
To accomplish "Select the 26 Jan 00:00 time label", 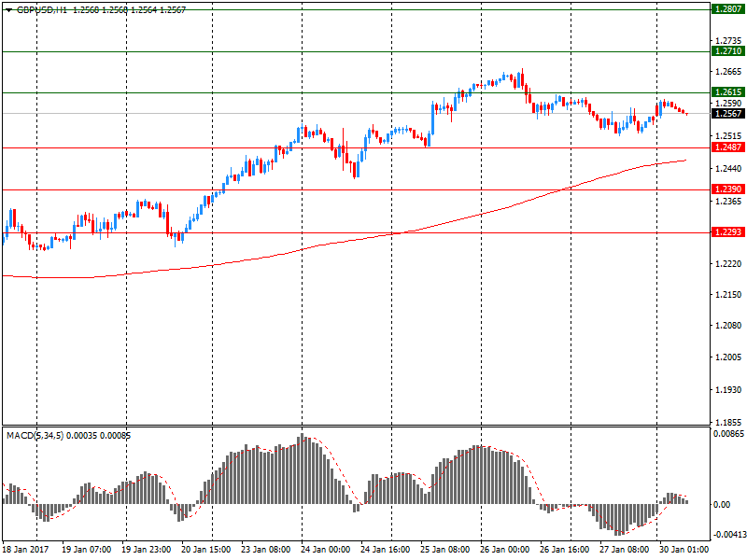I will [505, 549].
